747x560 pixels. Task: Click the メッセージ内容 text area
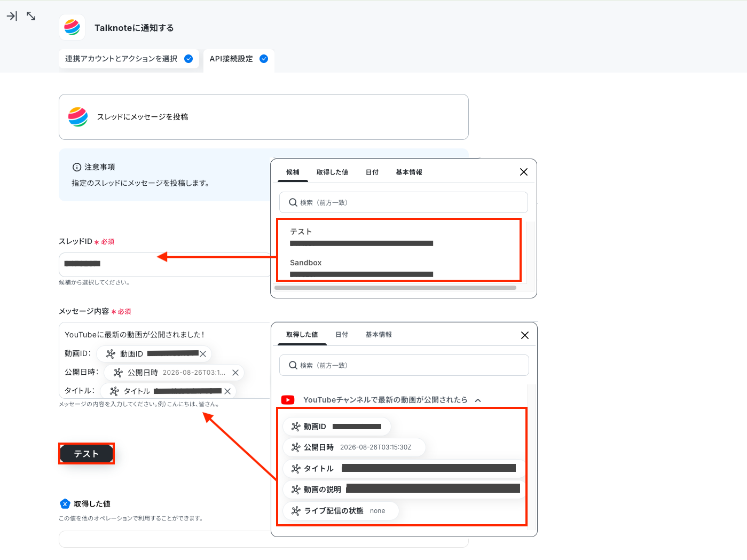[165, 360]
